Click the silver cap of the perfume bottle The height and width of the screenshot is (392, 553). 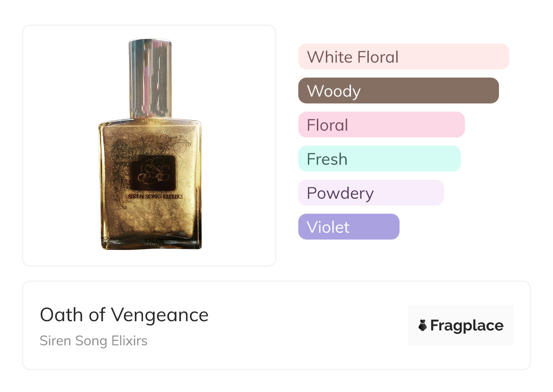[x=150, y=77]
